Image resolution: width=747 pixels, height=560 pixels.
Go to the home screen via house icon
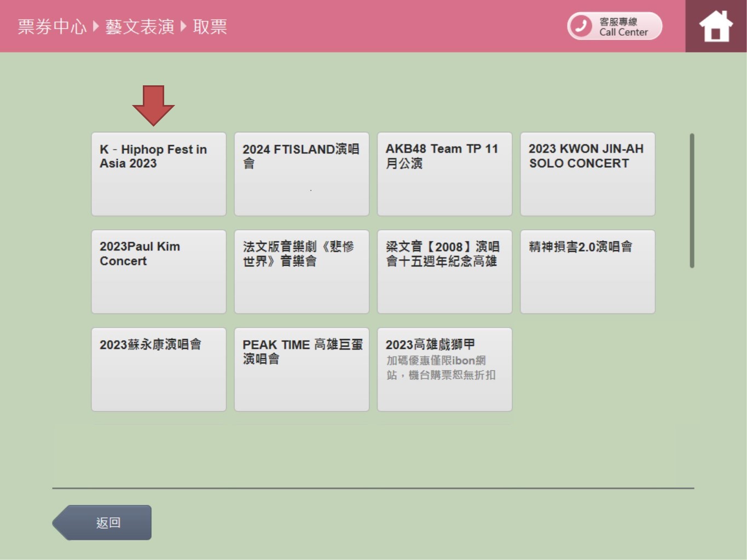pos(715,26)
